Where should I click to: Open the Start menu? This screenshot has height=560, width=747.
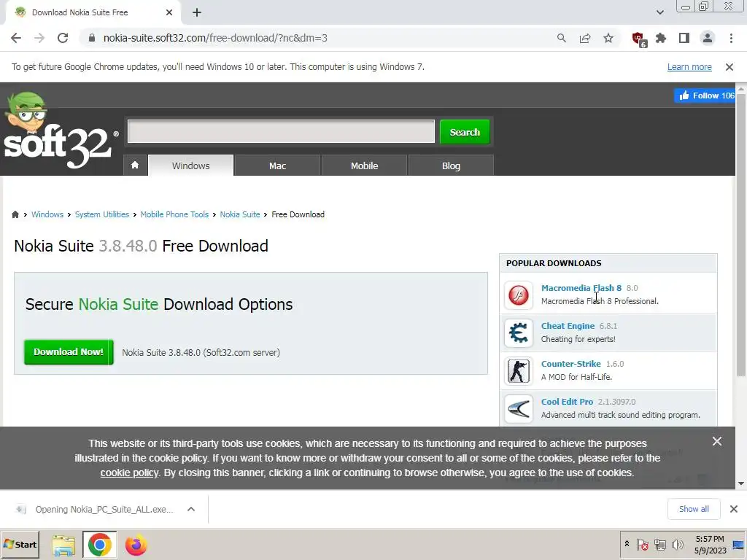(x=20, y=544)
